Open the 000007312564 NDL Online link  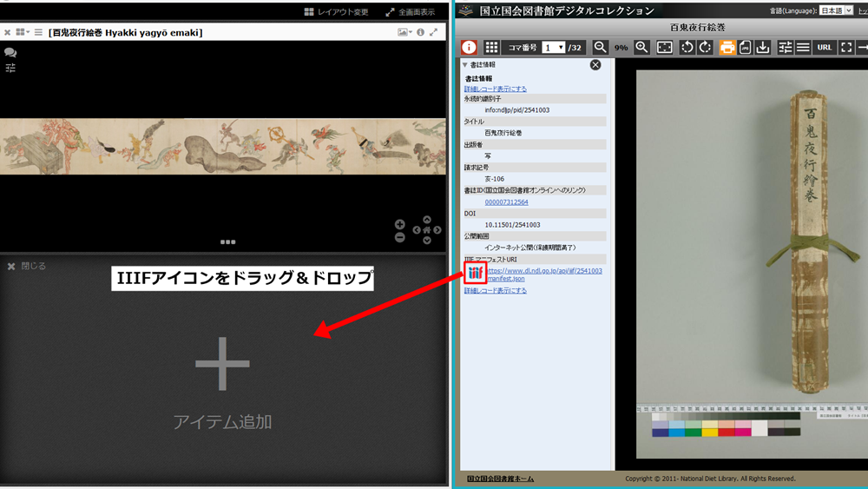pyautogui.click(x=507, y=202)
